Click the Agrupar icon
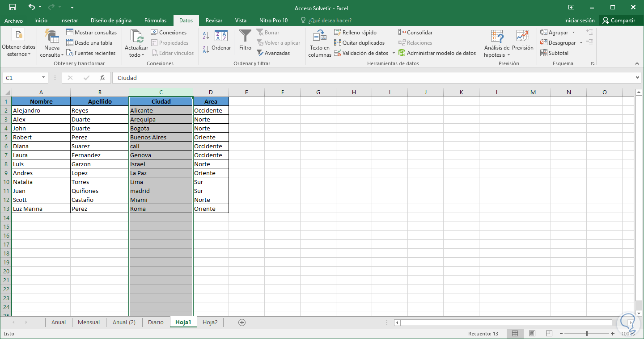644x339 pixels. (x=544, y=32)
